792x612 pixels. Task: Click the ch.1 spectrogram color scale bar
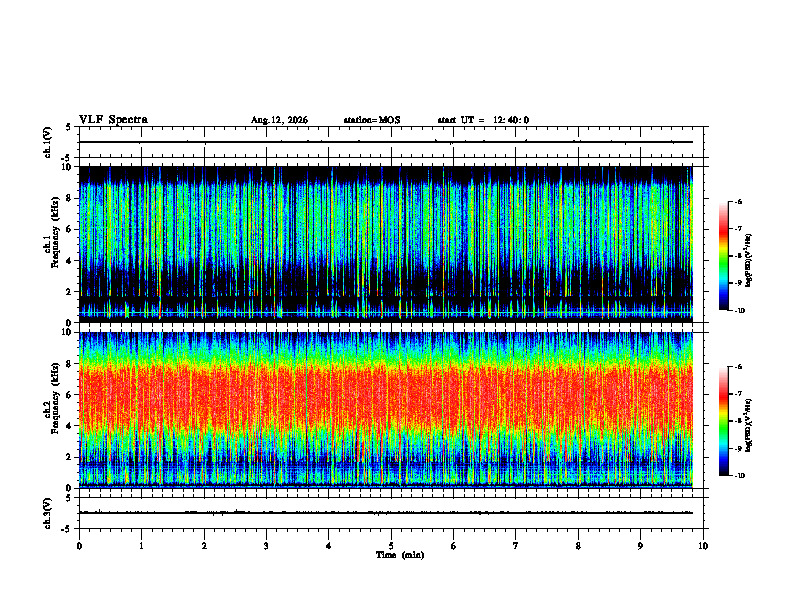pos(724,256)
